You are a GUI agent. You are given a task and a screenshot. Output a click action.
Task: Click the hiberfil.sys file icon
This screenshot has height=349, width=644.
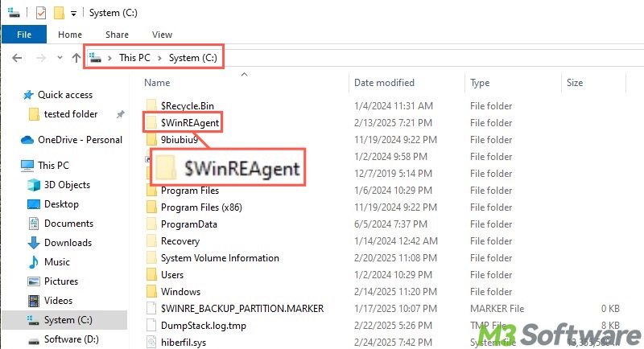click(151, 342)
